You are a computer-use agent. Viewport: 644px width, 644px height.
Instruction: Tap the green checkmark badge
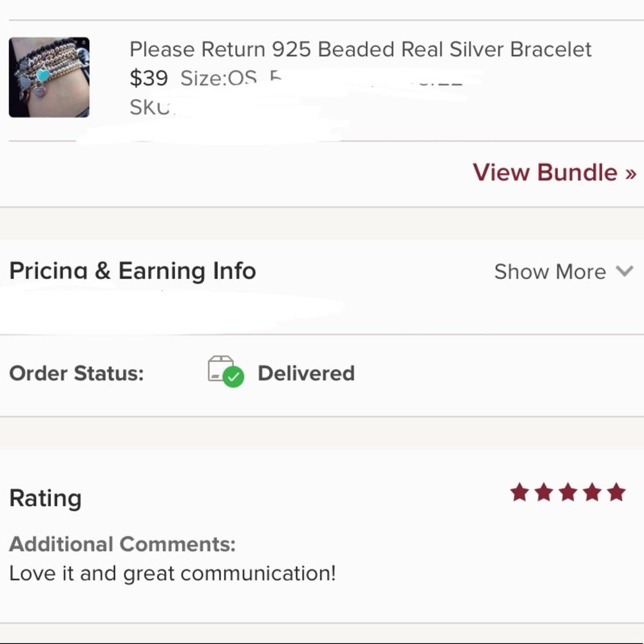tap(233, 377)
